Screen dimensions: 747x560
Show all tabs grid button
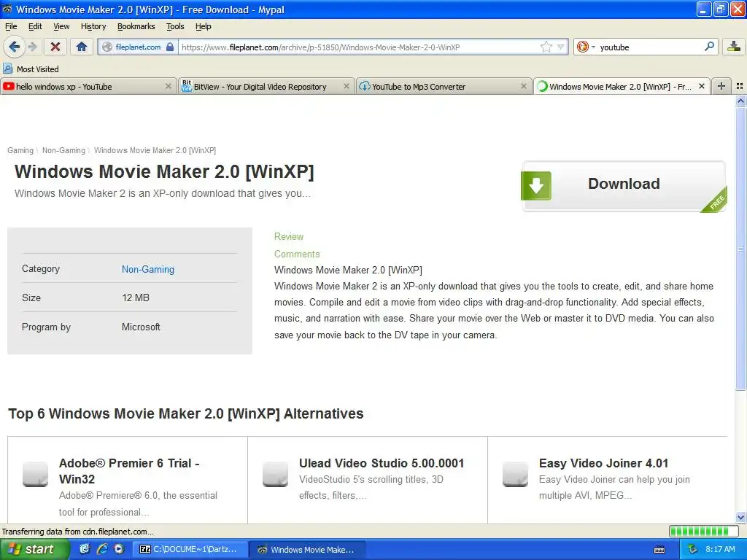740,86
